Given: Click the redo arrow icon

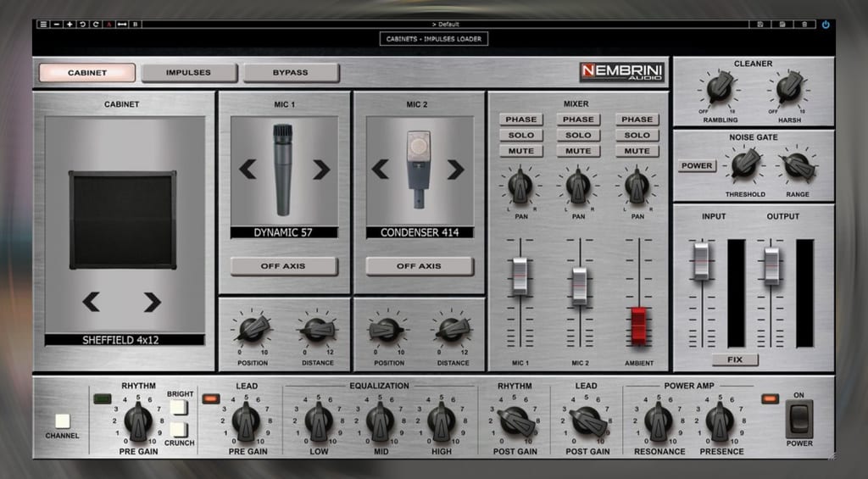Looking at the screenshot, I should click(x=95, y=25).
